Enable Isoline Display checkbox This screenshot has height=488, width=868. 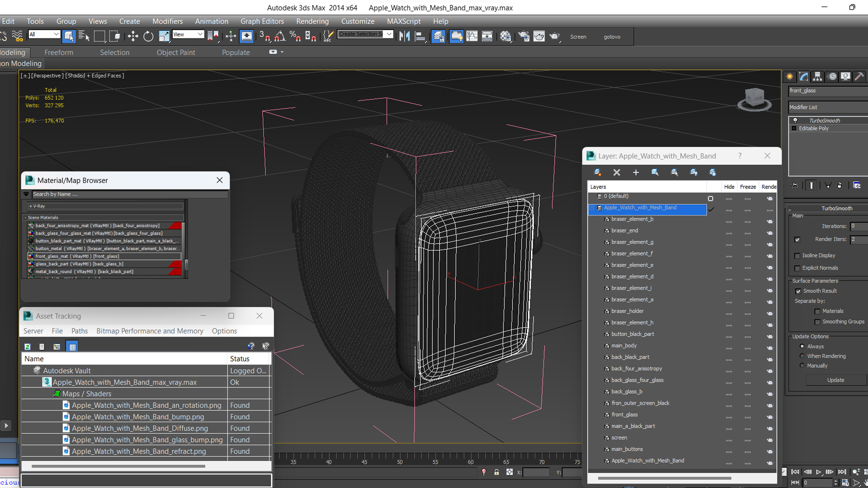[797, 256]
